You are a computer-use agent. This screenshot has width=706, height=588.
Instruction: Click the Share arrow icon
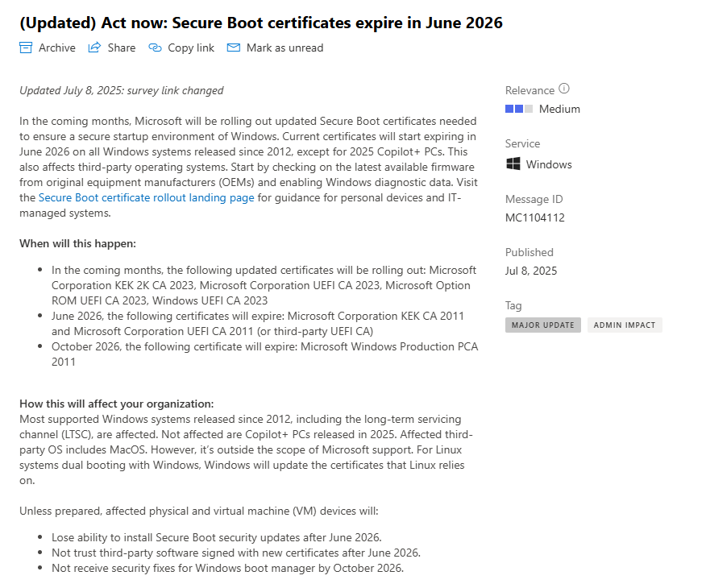click(94, 48)
